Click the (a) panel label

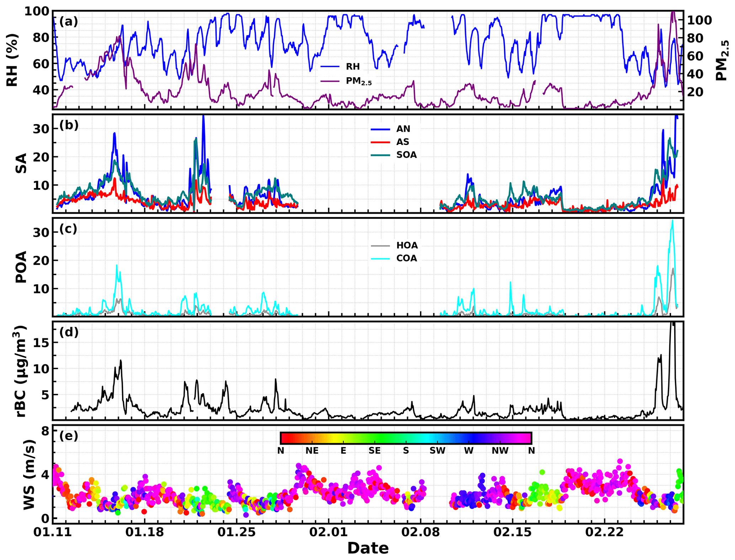click(x=68, y=22)
